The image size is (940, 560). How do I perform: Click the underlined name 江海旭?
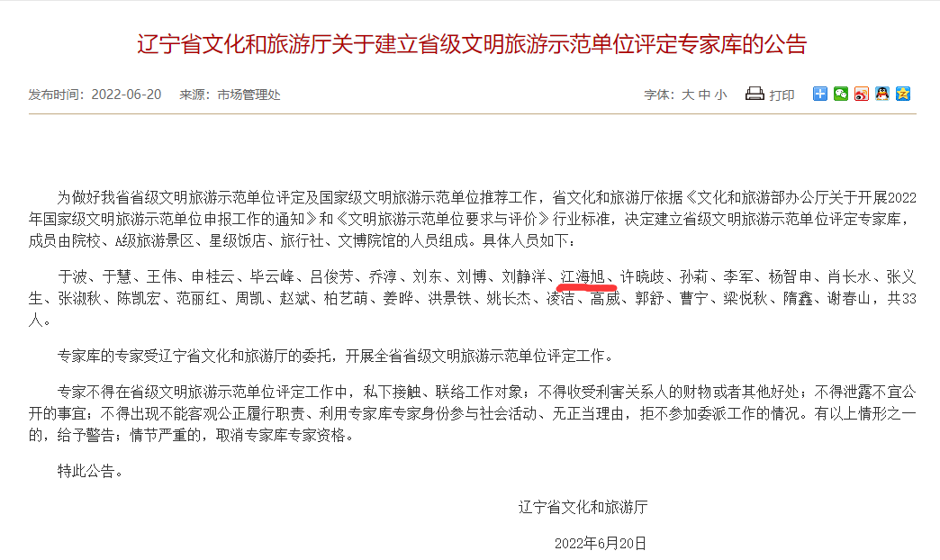click(x=583, y=277)
